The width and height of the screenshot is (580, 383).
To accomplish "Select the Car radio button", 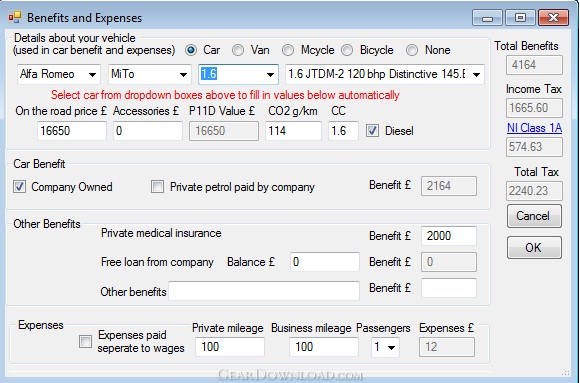I will click(x=191, y=50).
